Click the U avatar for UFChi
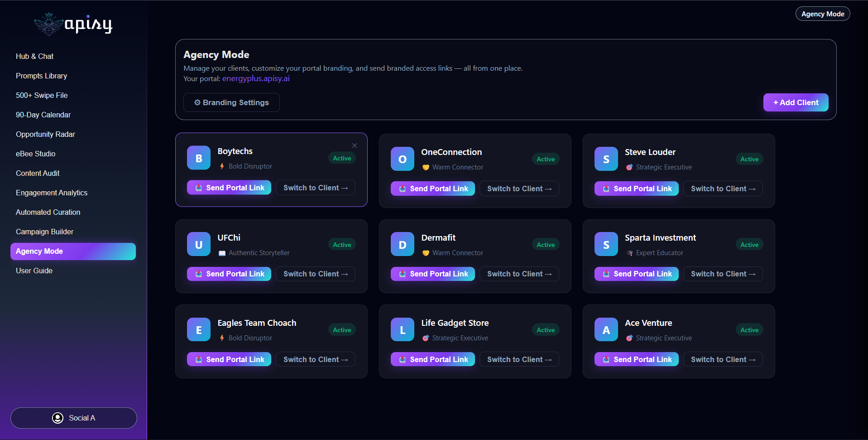Image resolution: width=868 pixels, height=440 pixels. pos(199,244)
